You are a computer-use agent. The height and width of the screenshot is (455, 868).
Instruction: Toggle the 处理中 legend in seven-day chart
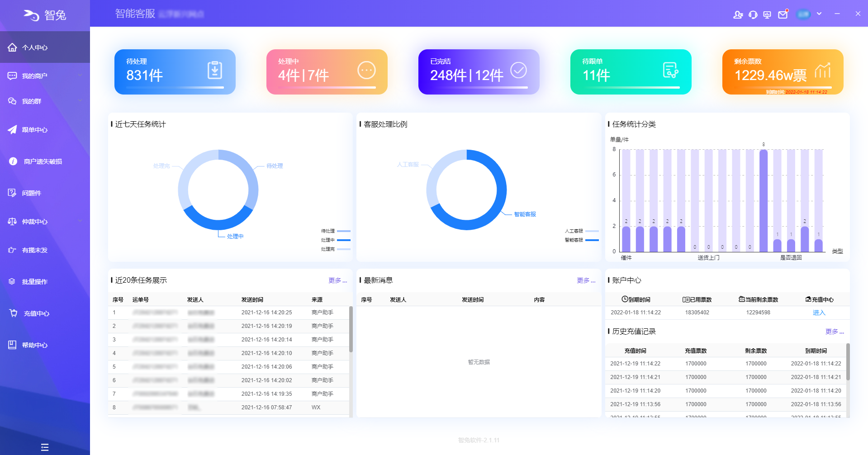(336, 240)
